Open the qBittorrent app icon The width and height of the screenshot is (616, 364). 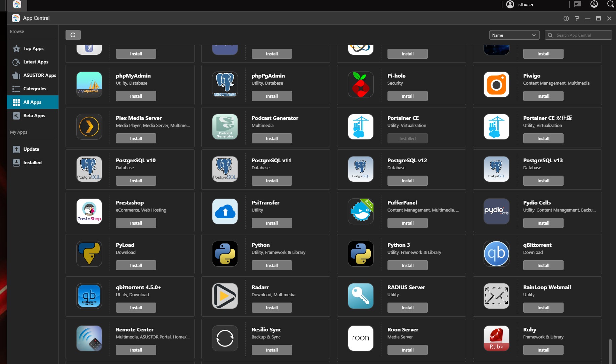click(x=496, y=254)
